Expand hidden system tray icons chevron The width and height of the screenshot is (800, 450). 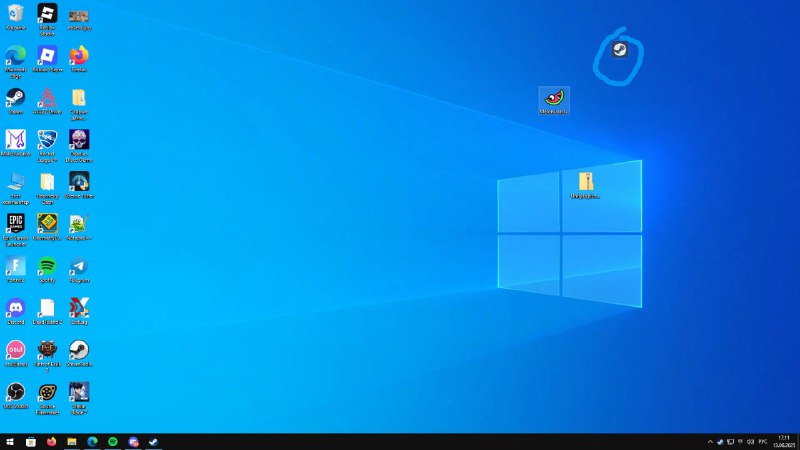(x=710, y=441)
